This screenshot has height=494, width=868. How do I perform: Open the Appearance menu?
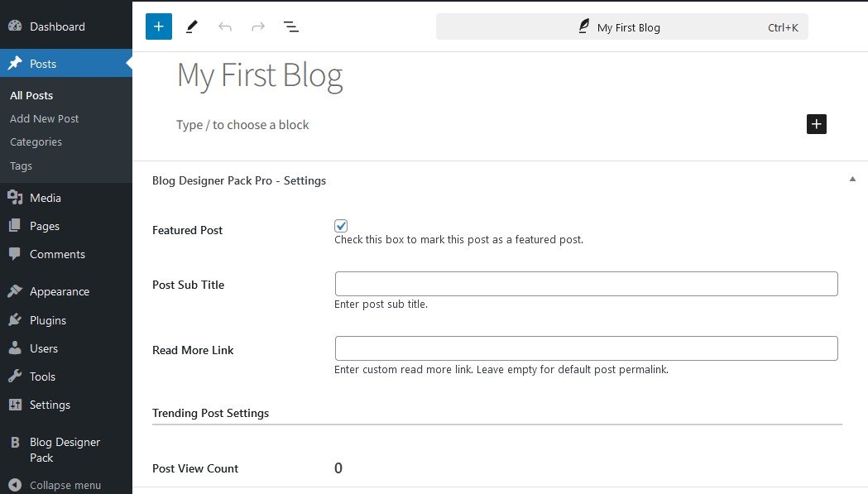pos(61,291)
